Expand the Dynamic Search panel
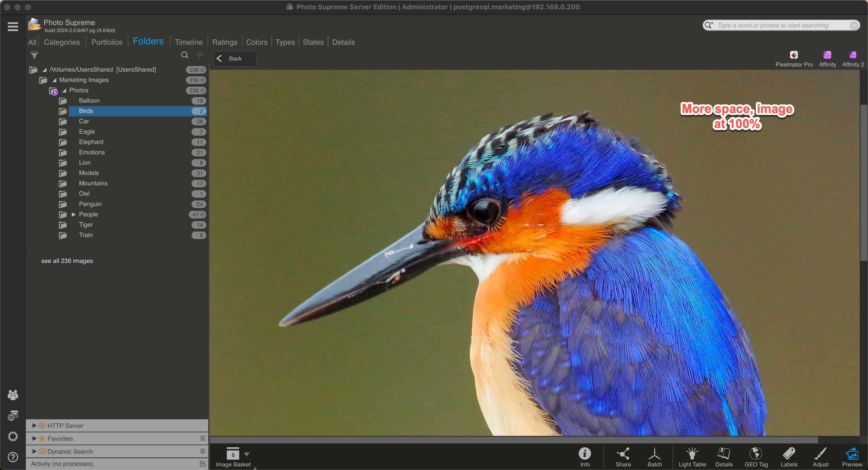Viewport: 868px width, 470px height. [x=34, y=451]
